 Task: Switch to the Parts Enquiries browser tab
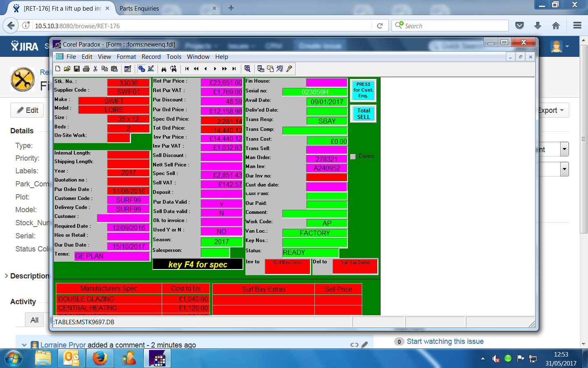(167, 8)
